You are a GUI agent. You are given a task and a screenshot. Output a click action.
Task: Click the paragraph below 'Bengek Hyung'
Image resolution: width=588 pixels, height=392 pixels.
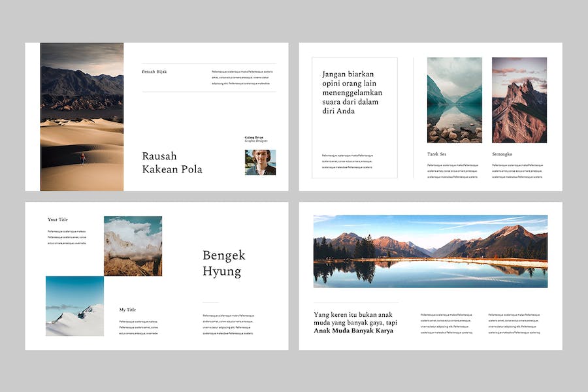[x=228, y=324]
